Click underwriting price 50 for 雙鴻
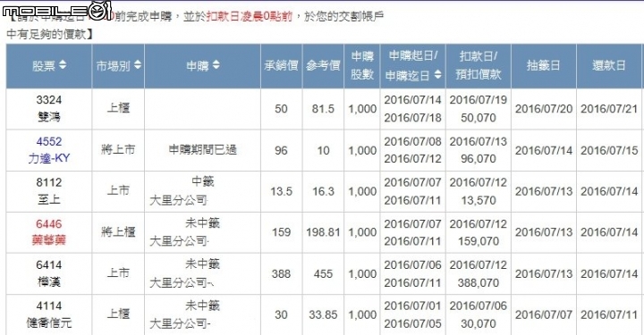 pyautogui.click(x=282, y=109)
